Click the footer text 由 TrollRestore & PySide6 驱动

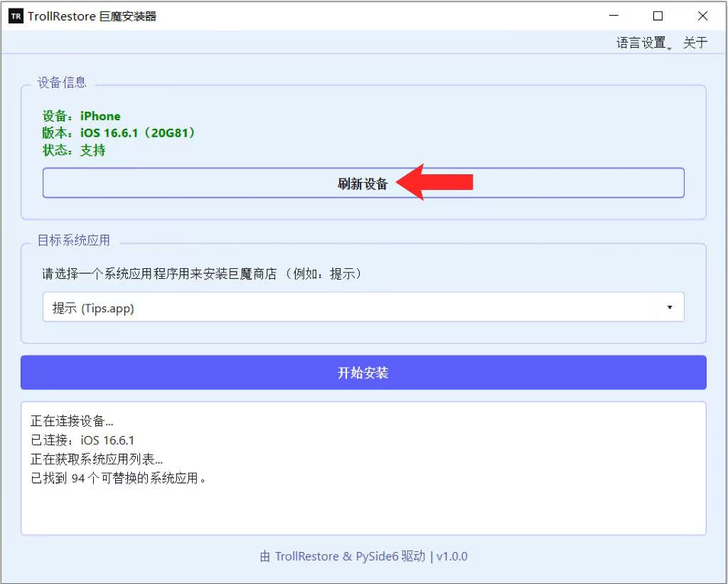[342, 556]
